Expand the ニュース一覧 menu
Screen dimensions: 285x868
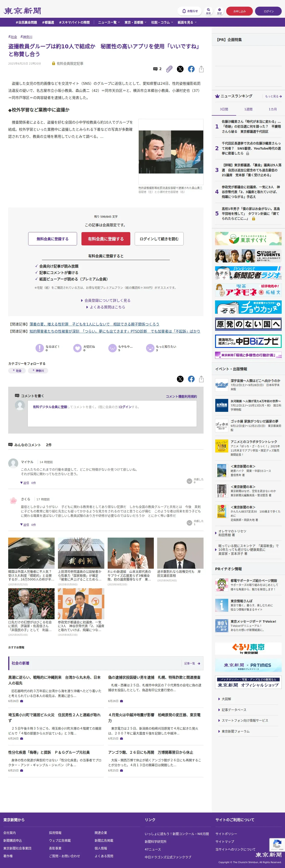(x=109, y=22)
